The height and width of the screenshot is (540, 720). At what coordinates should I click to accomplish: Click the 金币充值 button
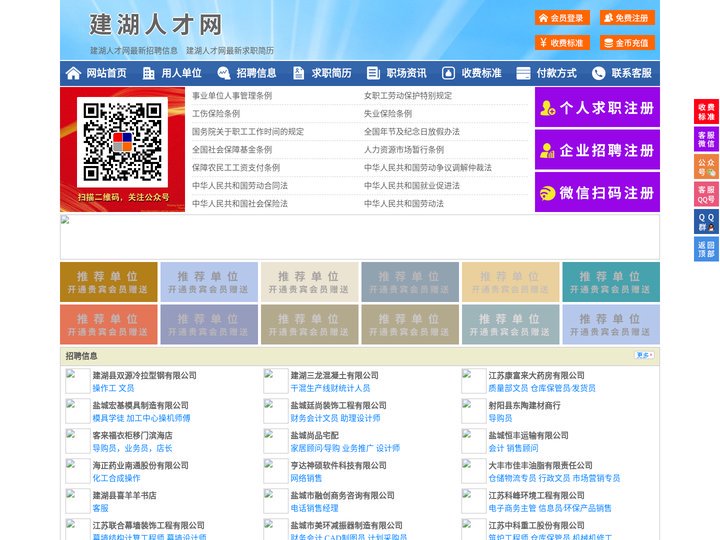point(627,43)
